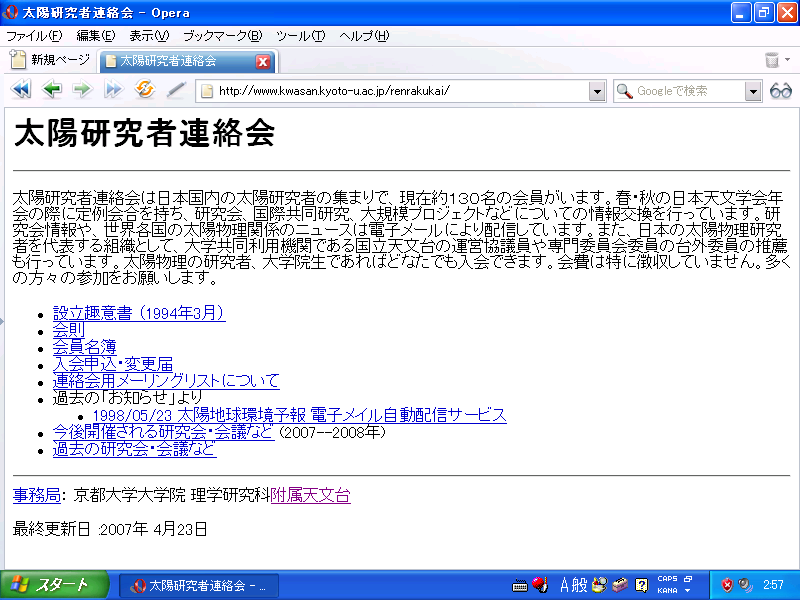Open the 1998/05/23 太陽地球環境予報 link
Screen dimensions: 800x600
coord(299,415)
